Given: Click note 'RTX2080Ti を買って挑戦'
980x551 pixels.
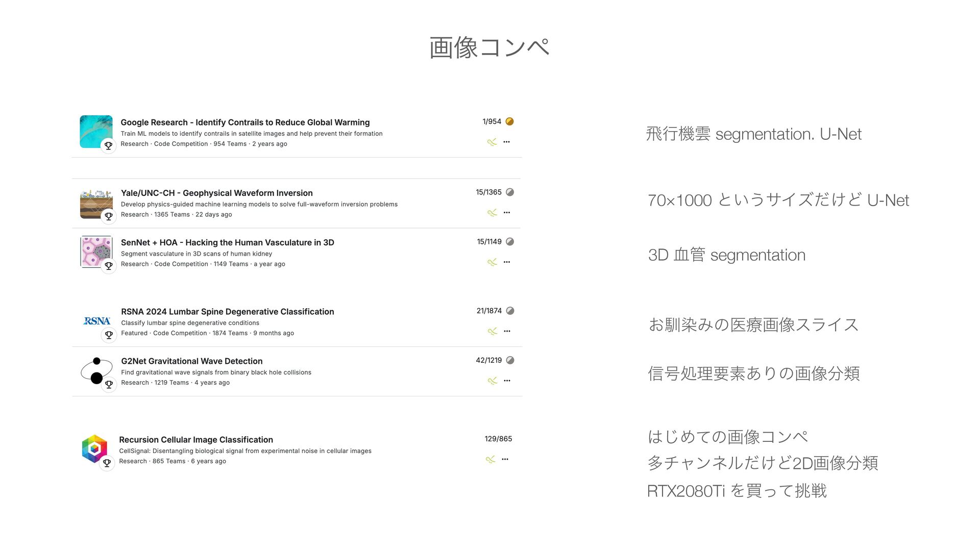Looking at the screenshot, I should tap(737, 491).
